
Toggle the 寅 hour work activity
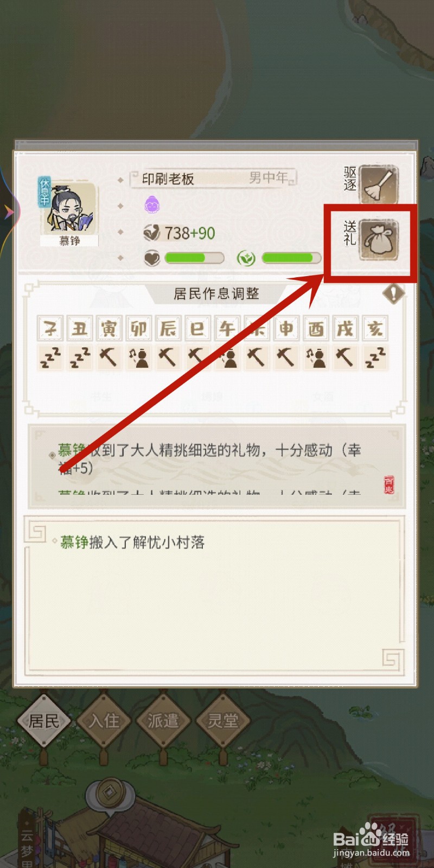pos(109,358)
